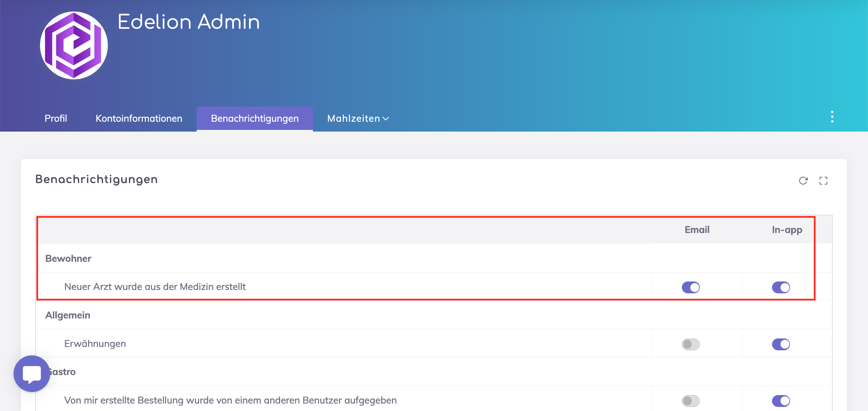Click the Email column header
Image resolution: width=868 pixels, height=411 pixels.
(697, 230)
